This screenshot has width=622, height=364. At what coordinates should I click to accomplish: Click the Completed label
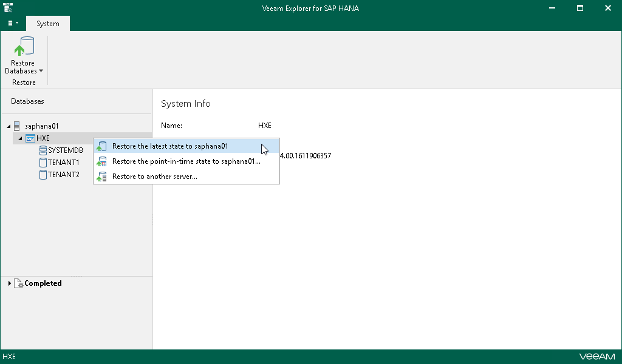click(x=43, y=283)
